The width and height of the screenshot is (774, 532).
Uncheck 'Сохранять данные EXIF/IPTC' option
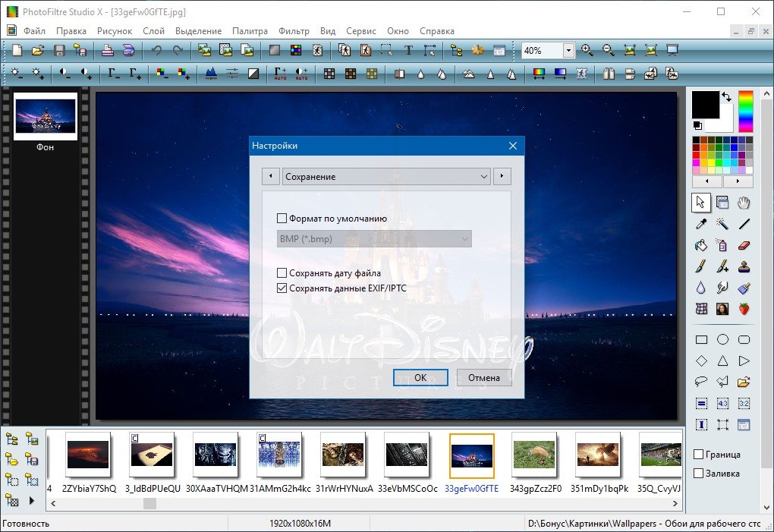282,288
